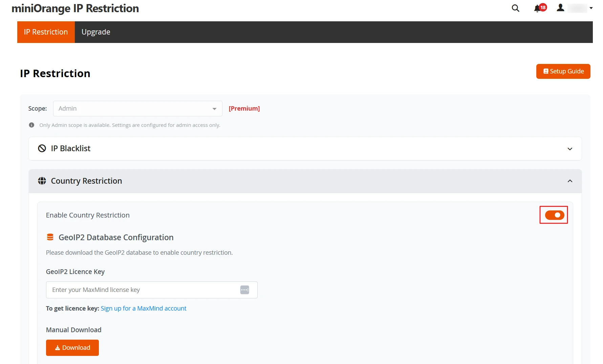Open the Scope Admin dropdown
Screen dimensions: 603x364
click(137, 109)
